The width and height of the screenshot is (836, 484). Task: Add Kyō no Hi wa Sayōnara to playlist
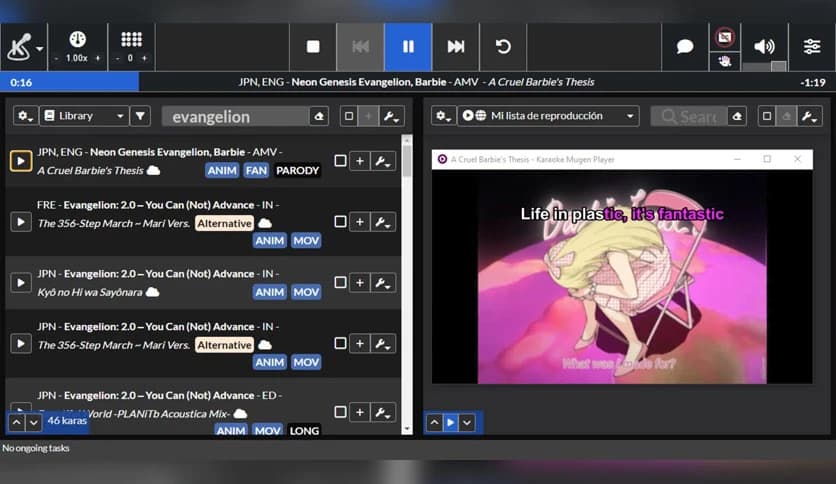coord(360,283)
